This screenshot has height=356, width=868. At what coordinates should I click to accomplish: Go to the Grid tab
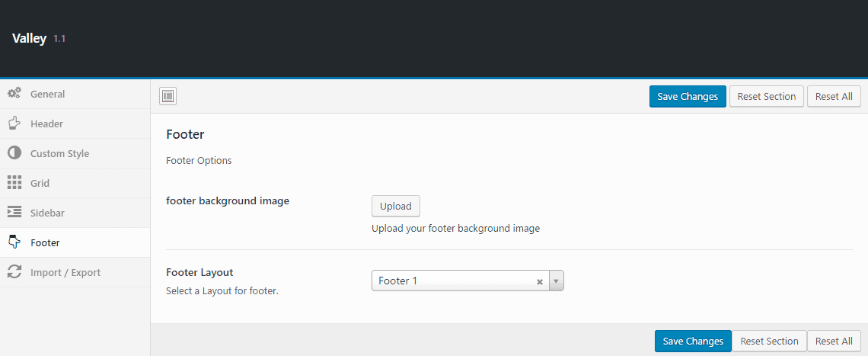click(75, 183)
